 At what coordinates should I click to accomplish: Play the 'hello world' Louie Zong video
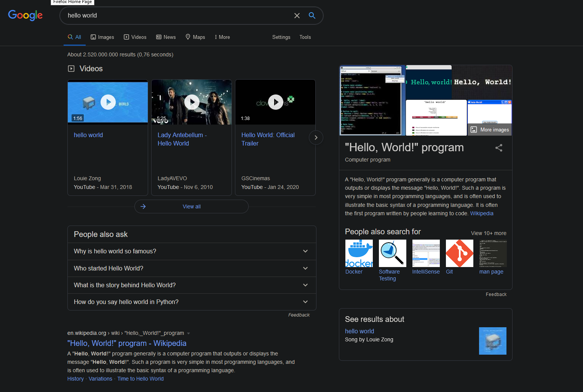tap(108, 102)
